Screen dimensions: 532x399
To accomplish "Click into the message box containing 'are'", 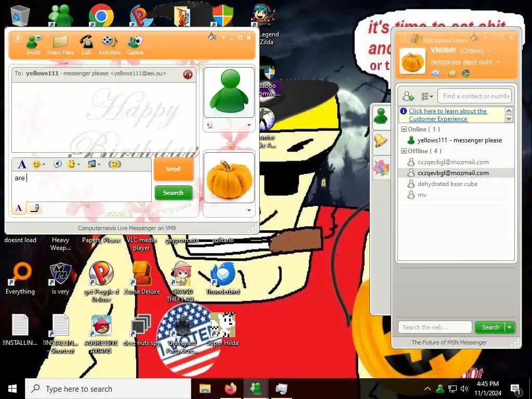I will click(x=82, y=186).
